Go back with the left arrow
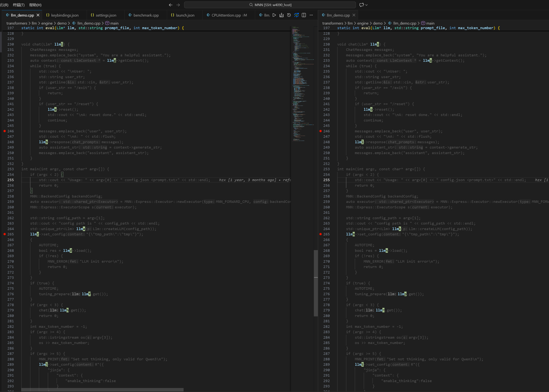The image size is (549, 392). pyautogui.click(x=171, y=5)
